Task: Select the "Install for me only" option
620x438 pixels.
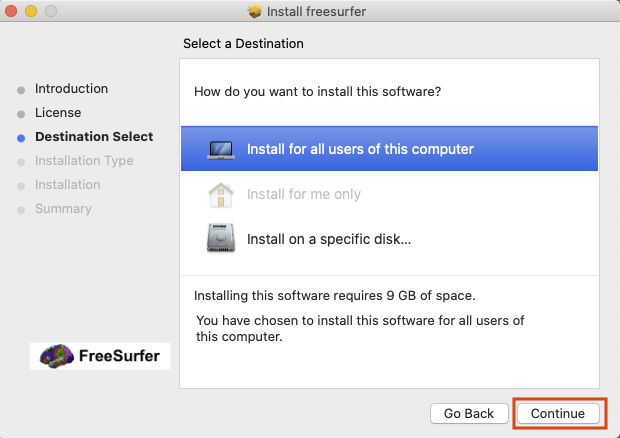Action: coord(304,194)
